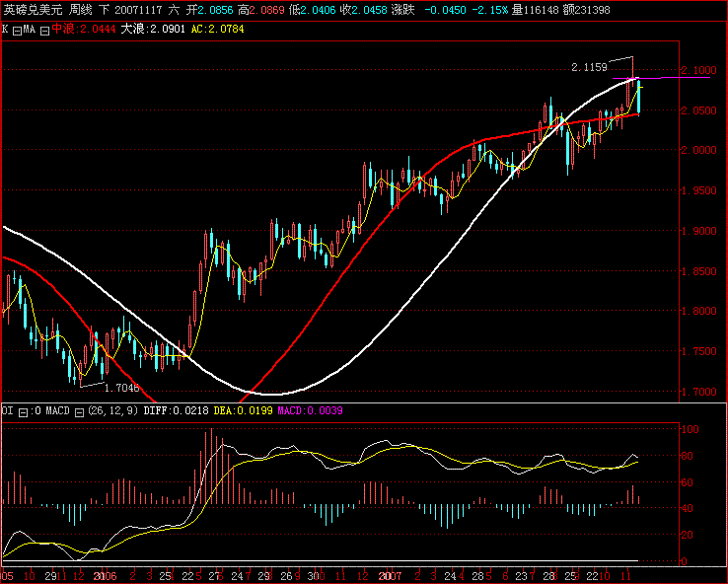Click the box icon right of MA

44,30
